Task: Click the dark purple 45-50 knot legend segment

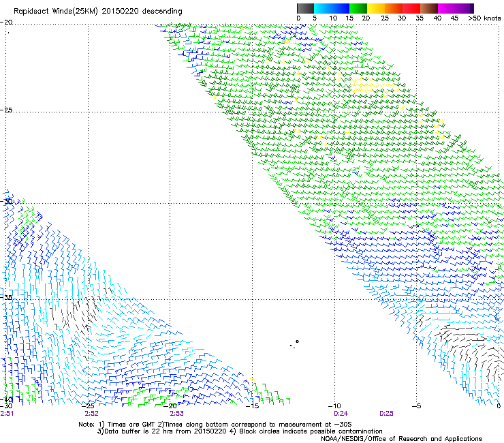Action: coord(464,8)
